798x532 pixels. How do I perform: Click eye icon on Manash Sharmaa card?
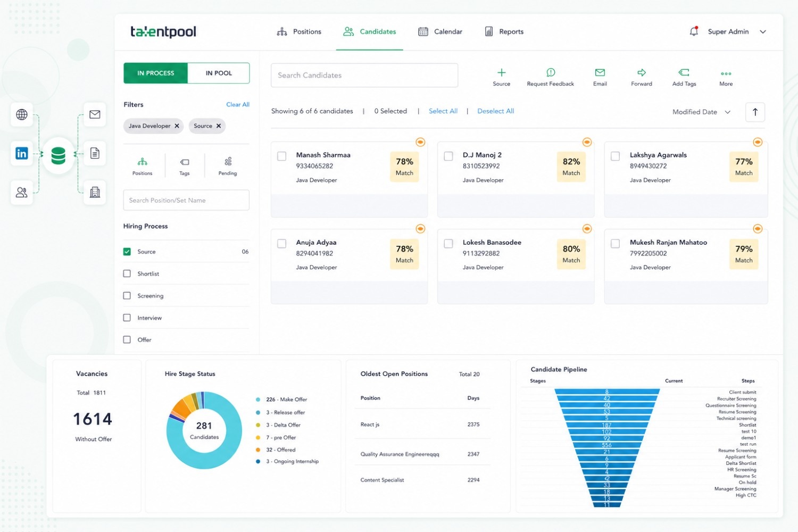(x=420, y=142)
